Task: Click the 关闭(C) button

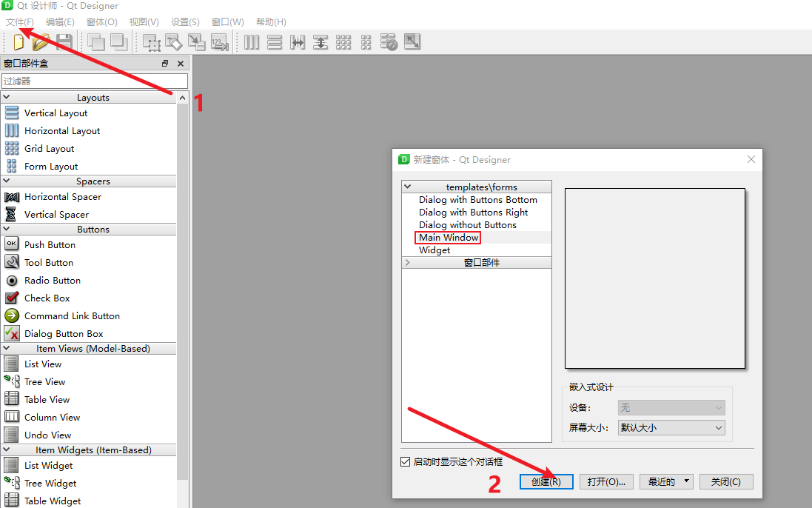Action: click(726, 481)
